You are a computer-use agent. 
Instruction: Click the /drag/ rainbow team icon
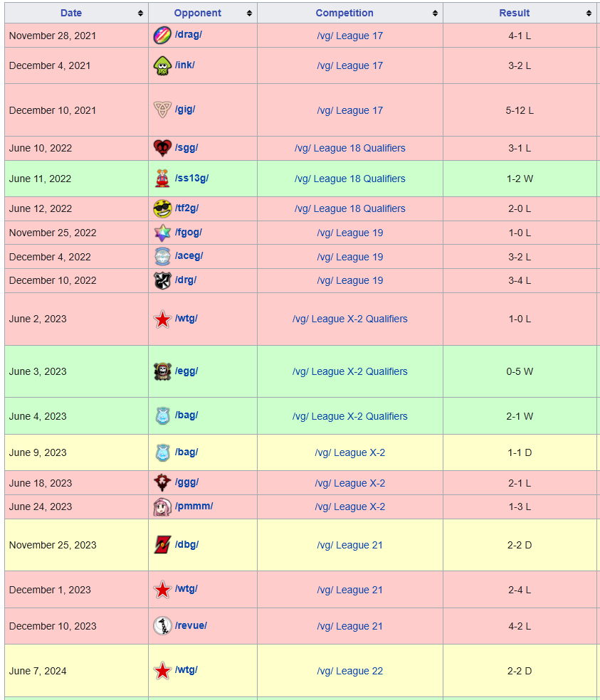[x=162, y=36]
